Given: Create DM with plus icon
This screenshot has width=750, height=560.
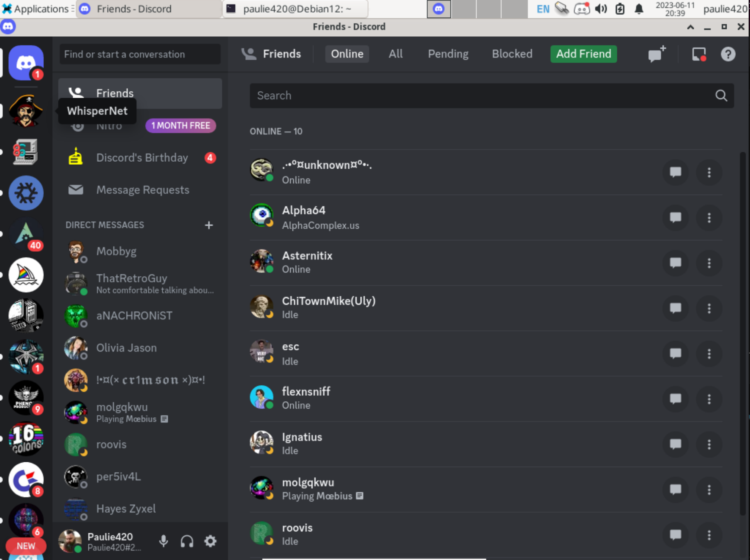Looking at the screenshot, I should (209, 225).
